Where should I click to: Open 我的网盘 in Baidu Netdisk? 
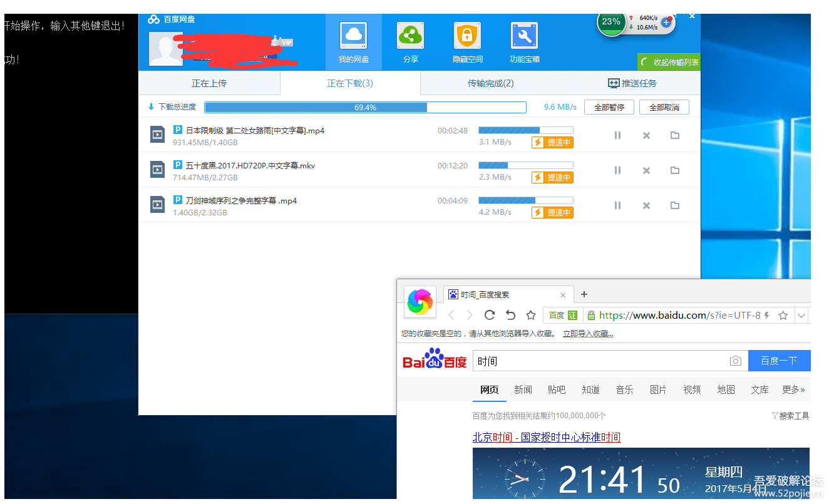[354, 43]
